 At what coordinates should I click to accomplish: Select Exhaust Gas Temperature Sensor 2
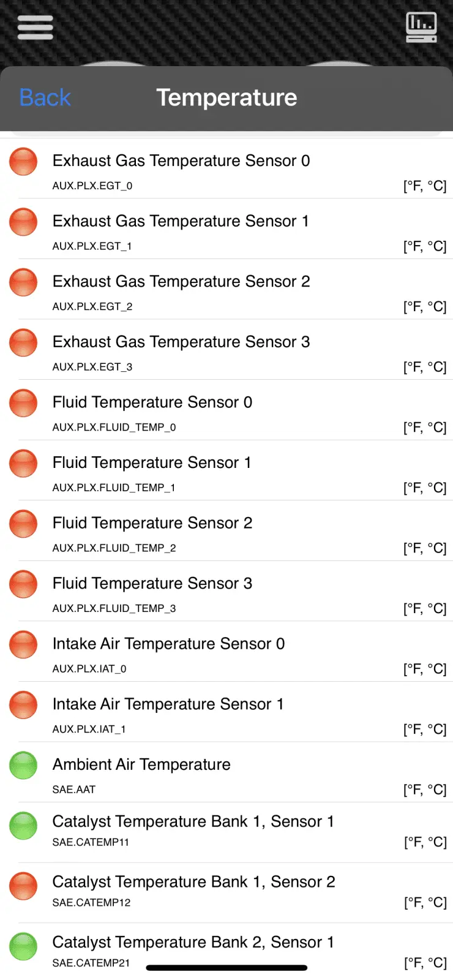tap(181, 282)
